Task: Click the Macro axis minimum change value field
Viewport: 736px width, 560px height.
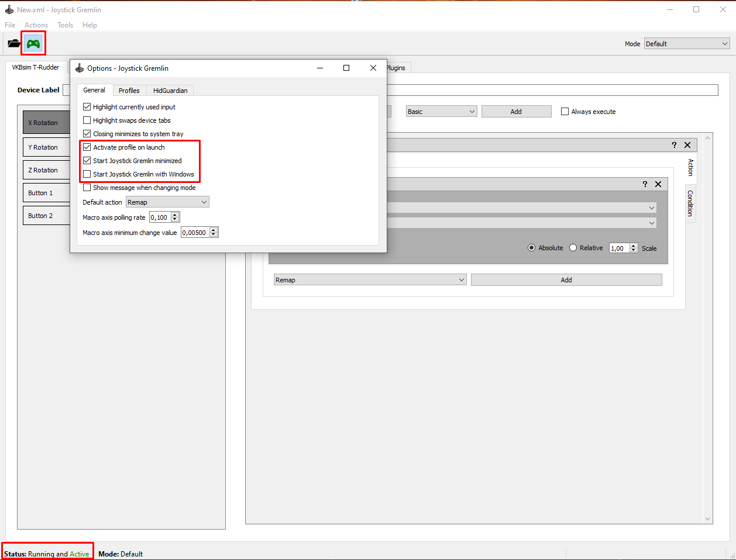Action: (x=195, y=233)
